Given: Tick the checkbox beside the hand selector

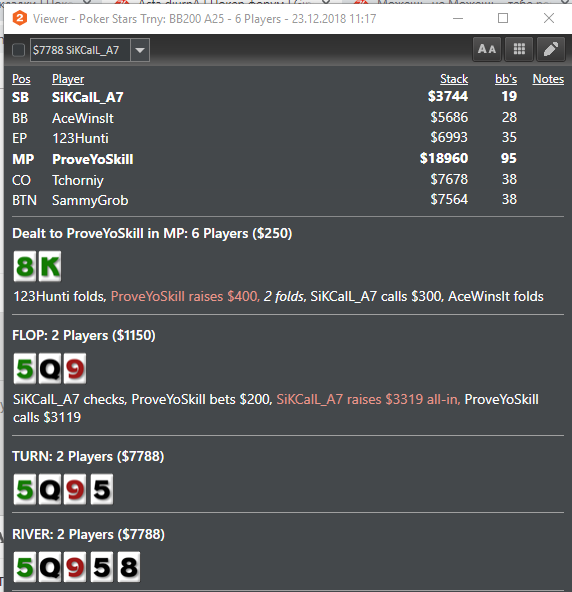Looking at the screenshot, I should tap(18, 50).
